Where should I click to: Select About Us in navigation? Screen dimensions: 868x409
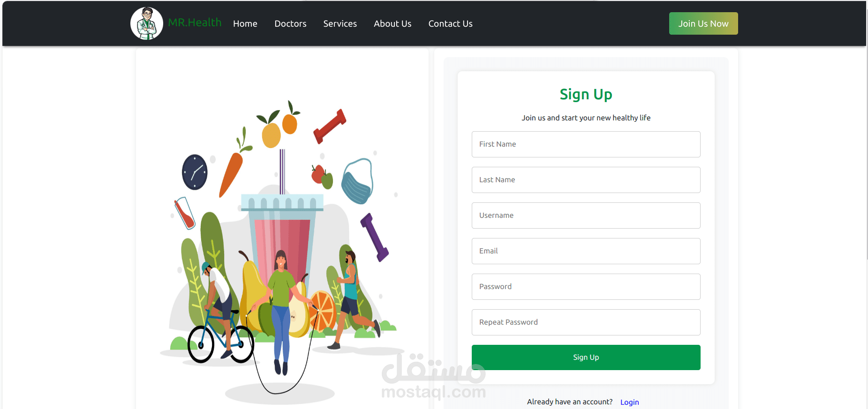tap(392, 23)
